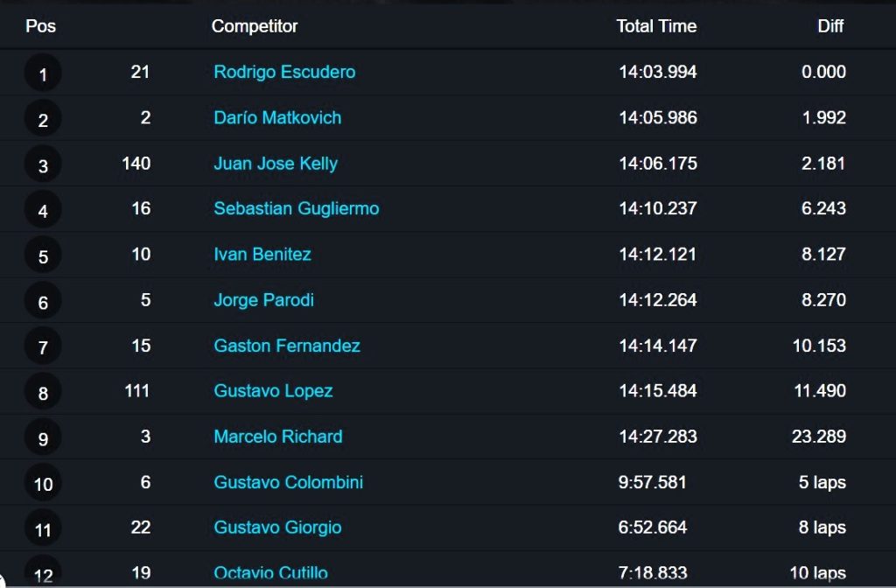Open Rodrigo Escudero competitor link

point(284,72)
